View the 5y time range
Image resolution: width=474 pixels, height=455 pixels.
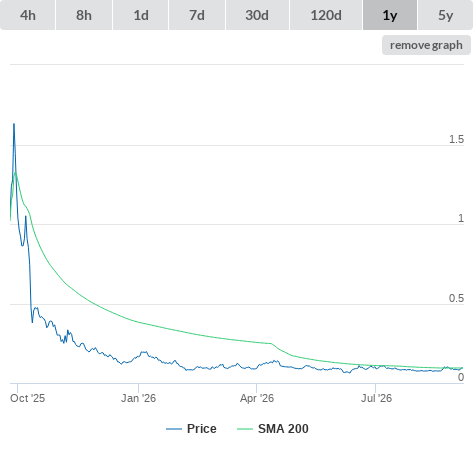tap(445, 15)
